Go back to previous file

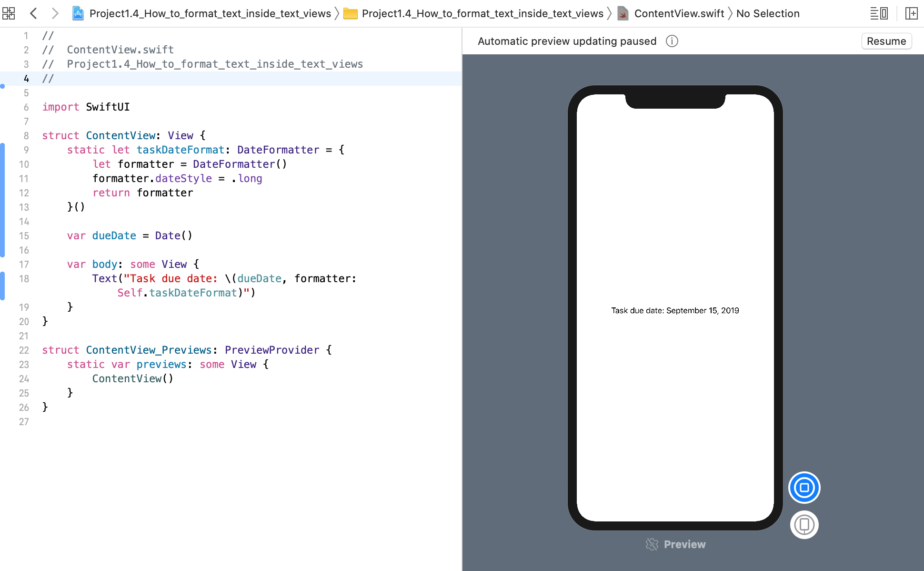[33, 13]
